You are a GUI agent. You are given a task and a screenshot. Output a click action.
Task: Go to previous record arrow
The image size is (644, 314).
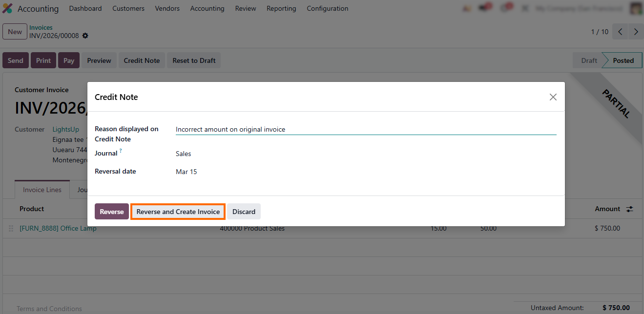coord(620,32)
